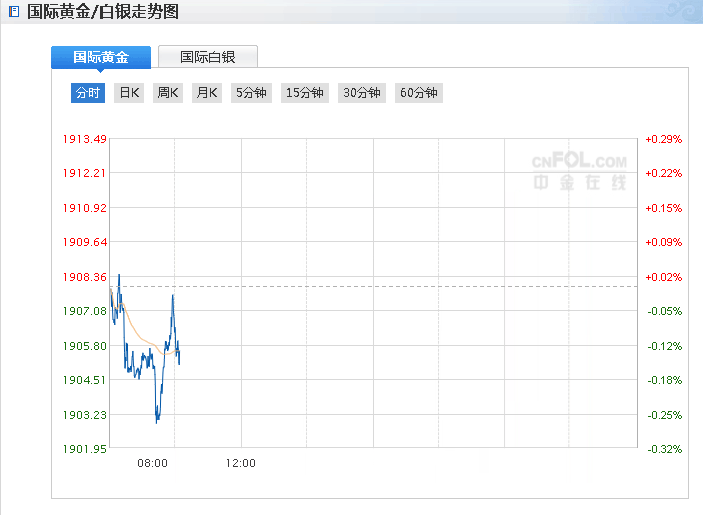The height and width of the screenshot is (515, 703).
Task: Select the 15分钟 interval button
Action: 305,93
